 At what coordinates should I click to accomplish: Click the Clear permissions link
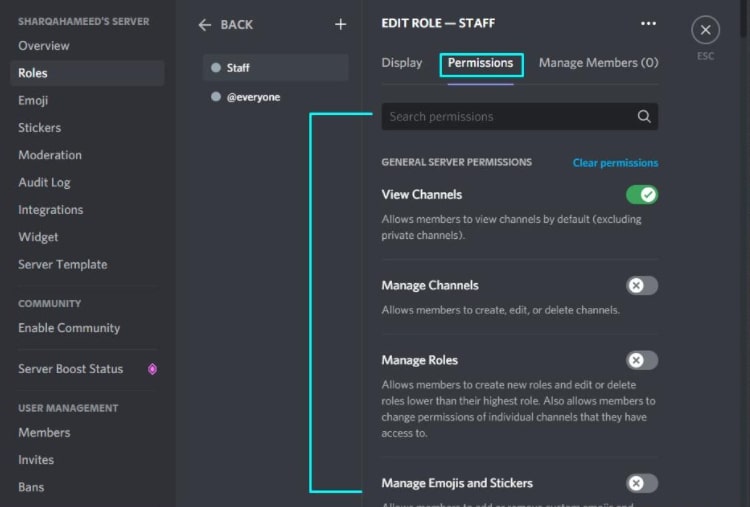[615, 163]
